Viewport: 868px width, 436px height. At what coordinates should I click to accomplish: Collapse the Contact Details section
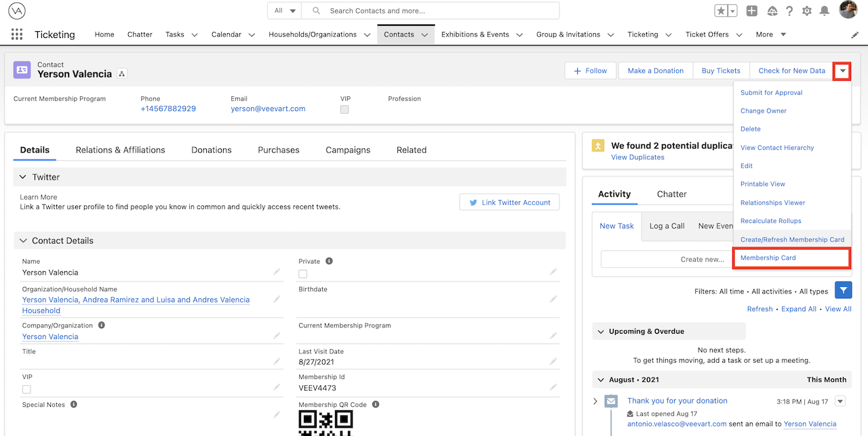(24, 241)
